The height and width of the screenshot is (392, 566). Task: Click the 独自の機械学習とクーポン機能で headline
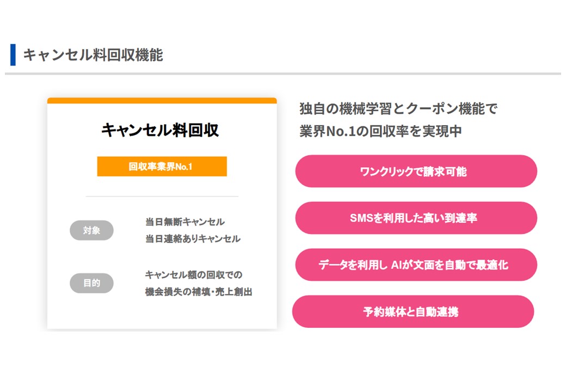pos(398,109)
